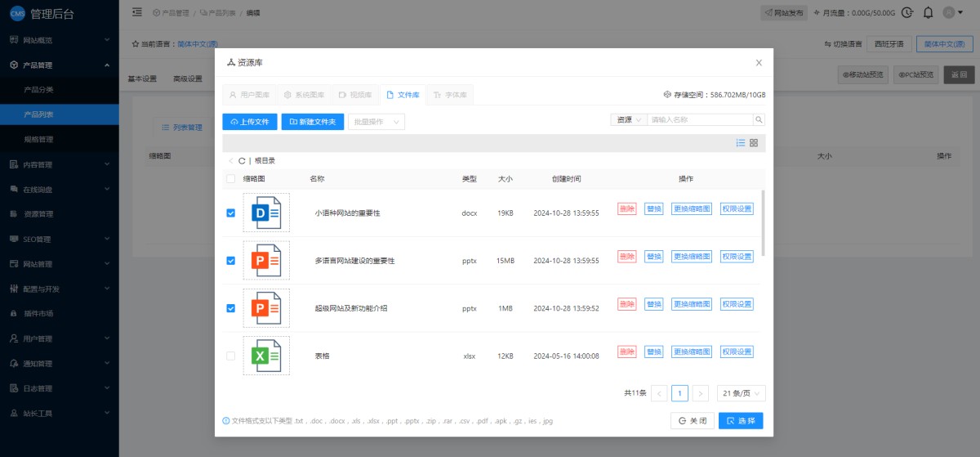Check the 表格 xlsx file checkbox

pyautogui.click(x=230, y=356)
